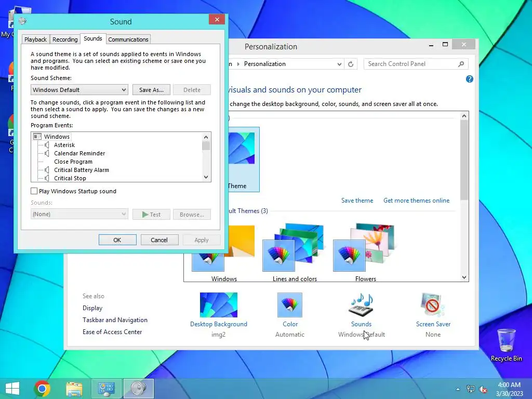Screen dimensions: 532x399
Task: Click the Search Control Panel field
Action: (x=416, y=64)
